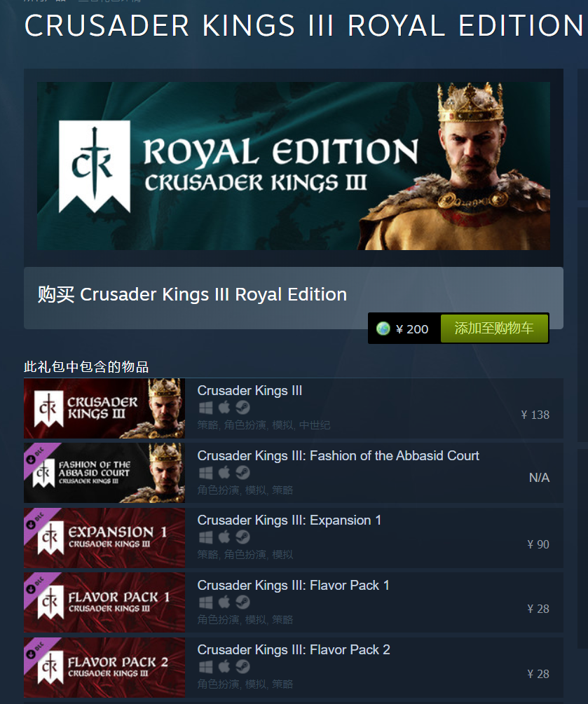Screen dimensions: 588x704
Task: Click the Royal Edition header banner image
Action: [x=294, y=166]
